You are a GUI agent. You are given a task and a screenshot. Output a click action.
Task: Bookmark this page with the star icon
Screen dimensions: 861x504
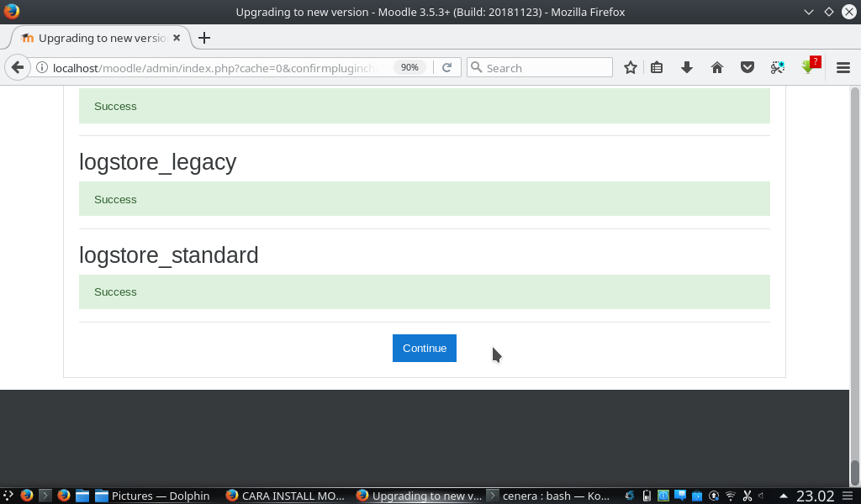(631, 67)
